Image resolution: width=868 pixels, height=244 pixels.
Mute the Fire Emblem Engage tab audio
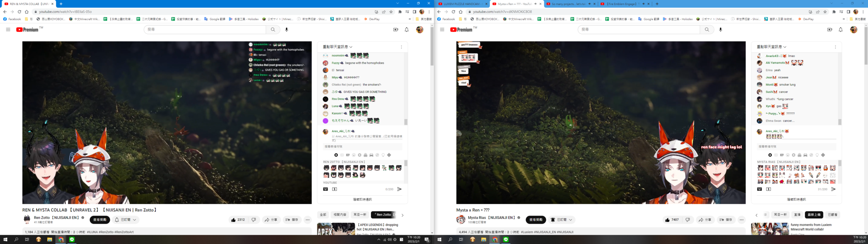[x=644, y=4]
